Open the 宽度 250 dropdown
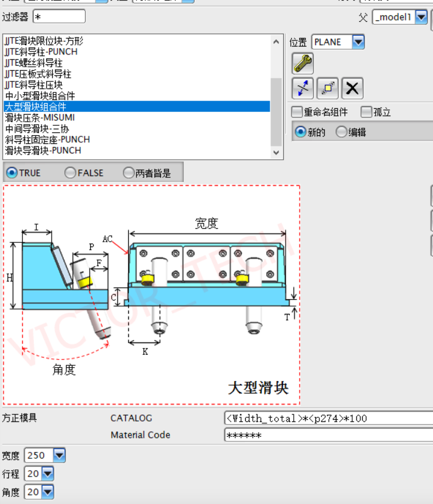Image resolution: width=433 pixels, height=504 pixels. pyautogui.click(x=60, y=455)
